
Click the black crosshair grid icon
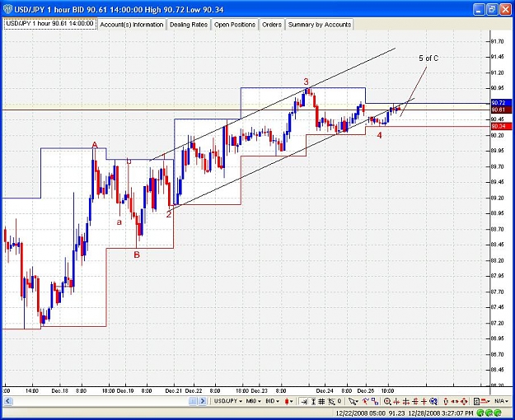pyautogui.click(x=406, y=401)
